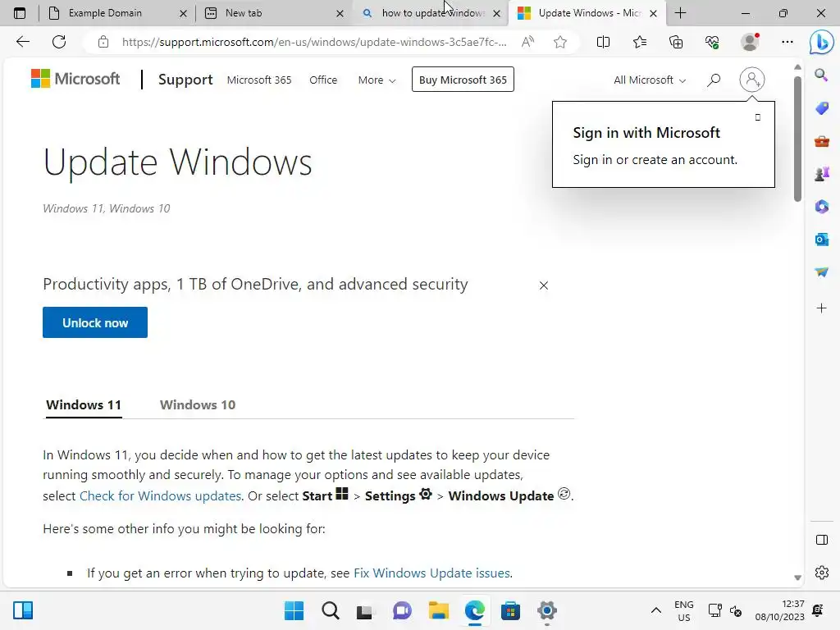The height and width of the screenshot is (630, 840).
Task: Open Settings and more ellipsis menu
Action: coord(787,42)
